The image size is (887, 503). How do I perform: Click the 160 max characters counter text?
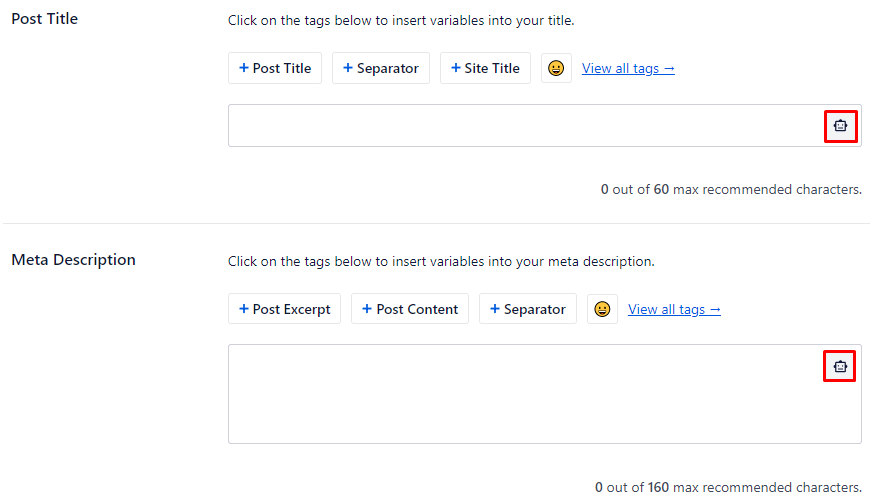click(x=728, y=487)
